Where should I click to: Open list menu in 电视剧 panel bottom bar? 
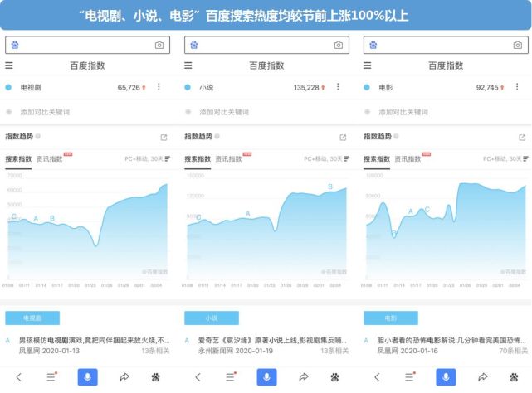tap(51, 376)
